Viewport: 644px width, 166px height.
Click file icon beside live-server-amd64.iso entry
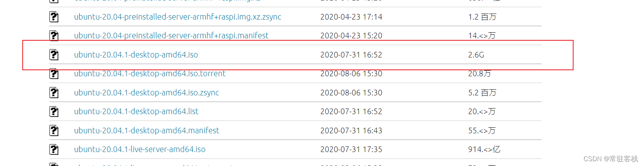tap(54, 149)
